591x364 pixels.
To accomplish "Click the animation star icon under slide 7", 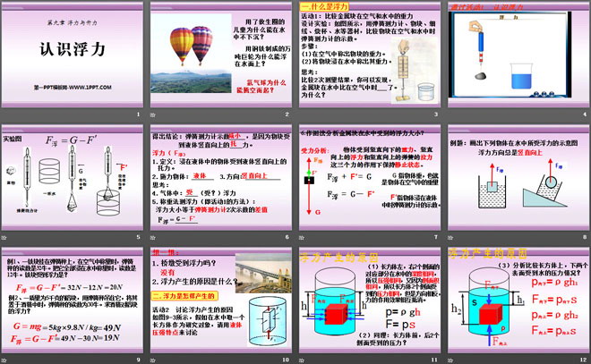I will (302, 238).
